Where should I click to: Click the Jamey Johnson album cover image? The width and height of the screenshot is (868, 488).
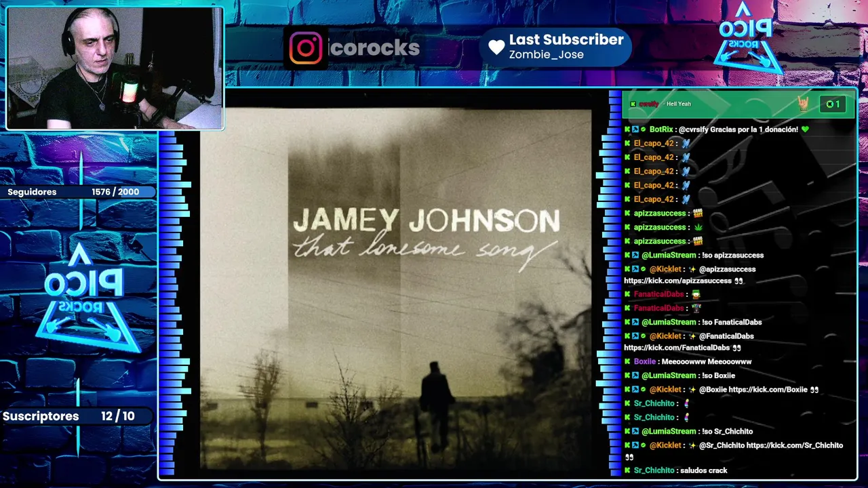click(395, 290)
